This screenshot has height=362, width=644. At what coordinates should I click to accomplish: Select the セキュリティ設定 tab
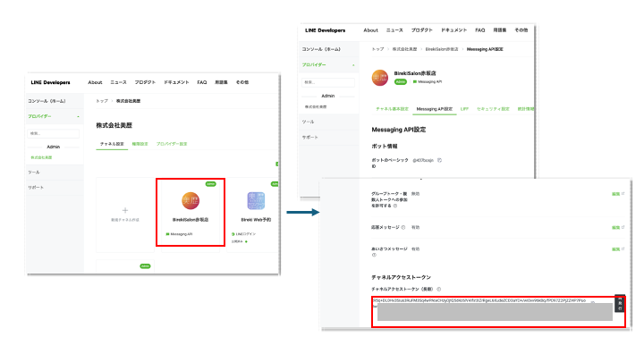point(493,108)
